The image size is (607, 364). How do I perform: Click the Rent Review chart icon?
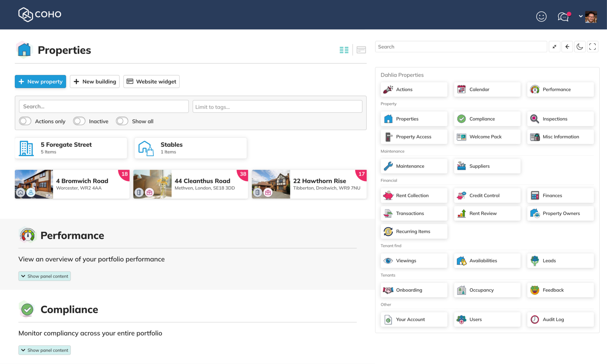[x=461, y=213]
